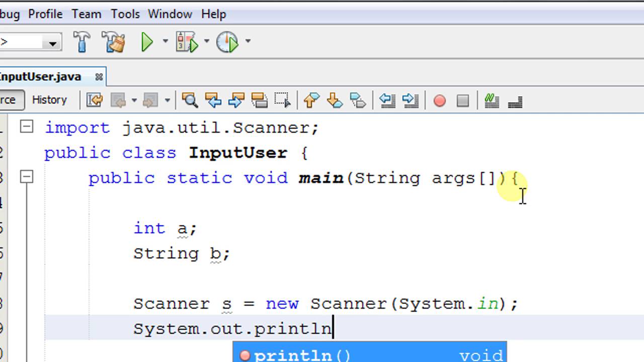
Task: Place cursor after System.out.println
Action: tap(333, 329)
